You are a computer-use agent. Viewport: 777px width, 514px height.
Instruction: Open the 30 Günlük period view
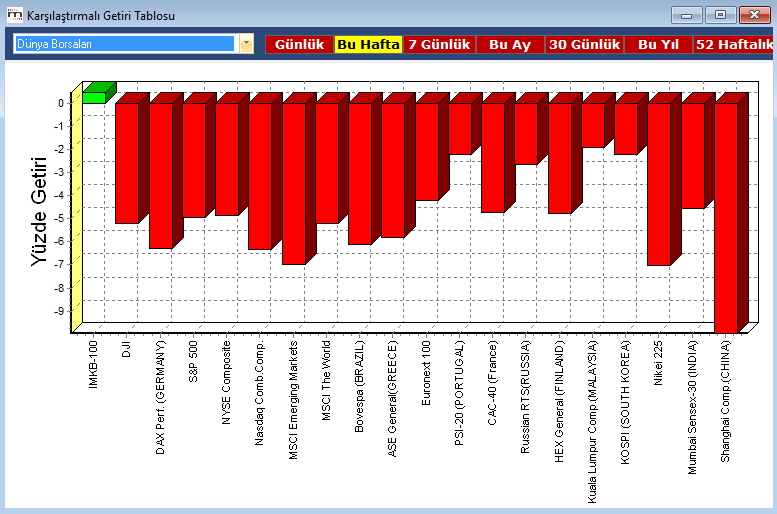coord(585,45)
